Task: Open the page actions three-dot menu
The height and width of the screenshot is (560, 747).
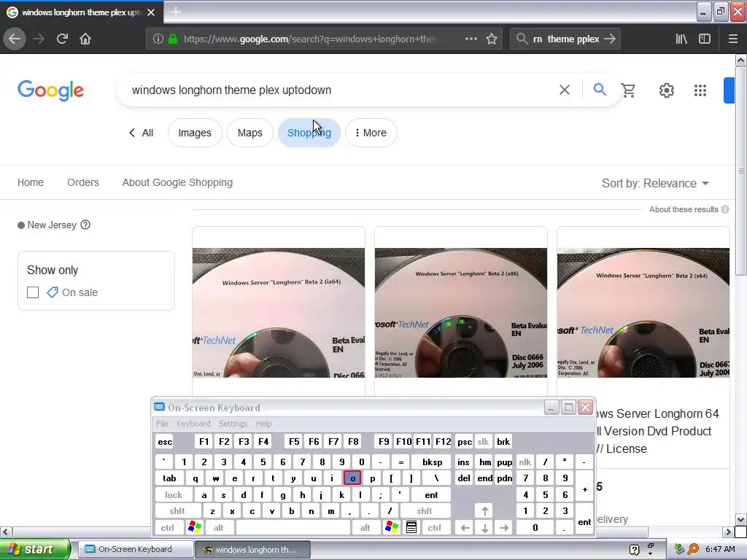Action: [471, 39]
